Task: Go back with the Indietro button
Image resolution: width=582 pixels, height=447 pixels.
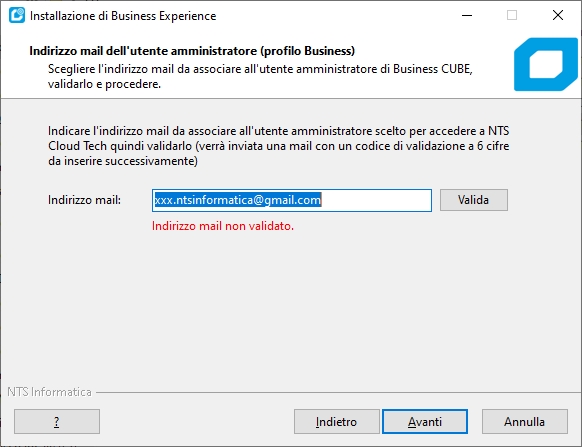Action: pyautogui.click(x=337, y=421)
